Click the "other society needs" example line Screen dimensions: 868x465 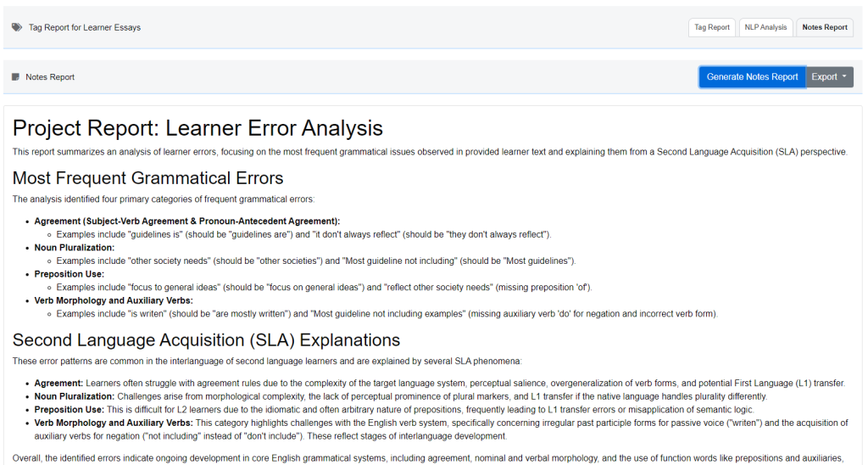[x=315, y=261]
